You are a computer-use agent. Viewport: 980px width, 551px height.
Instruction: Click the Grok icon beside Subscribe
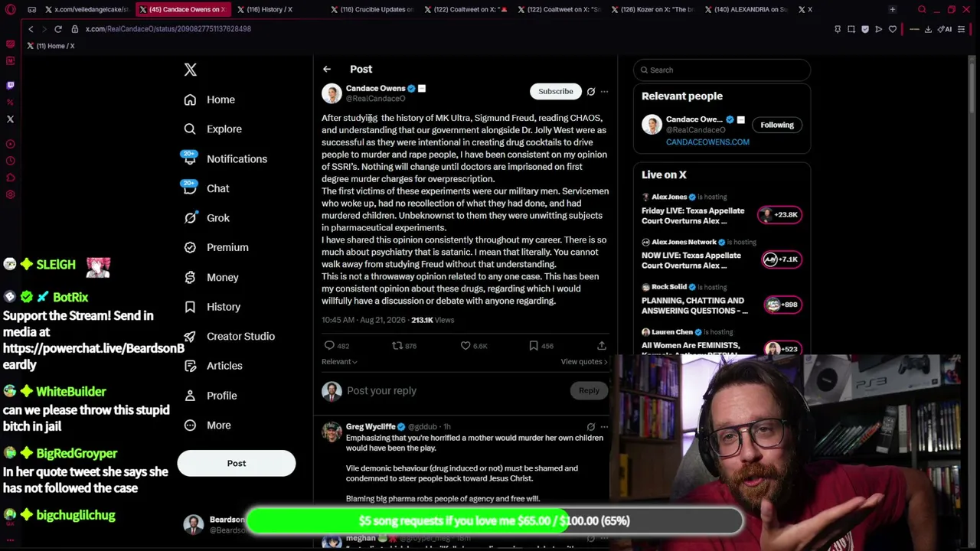pos(591,92)
